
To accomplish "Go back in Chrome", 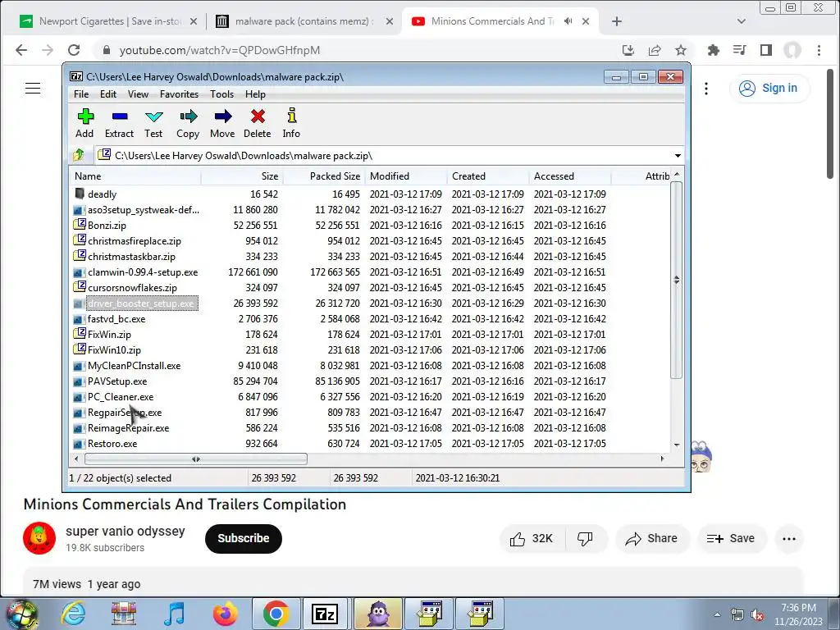I will click(21, 50).
